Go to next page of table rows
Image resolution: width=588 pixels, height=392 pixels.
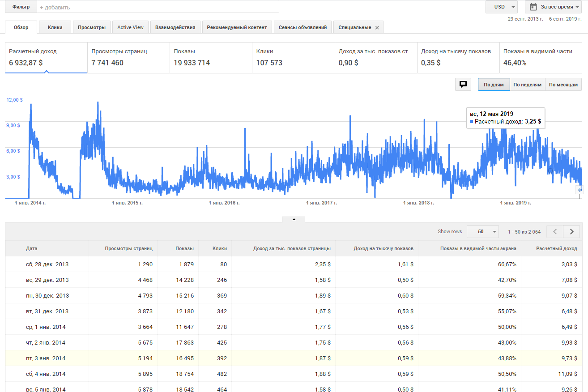(571, 231)
